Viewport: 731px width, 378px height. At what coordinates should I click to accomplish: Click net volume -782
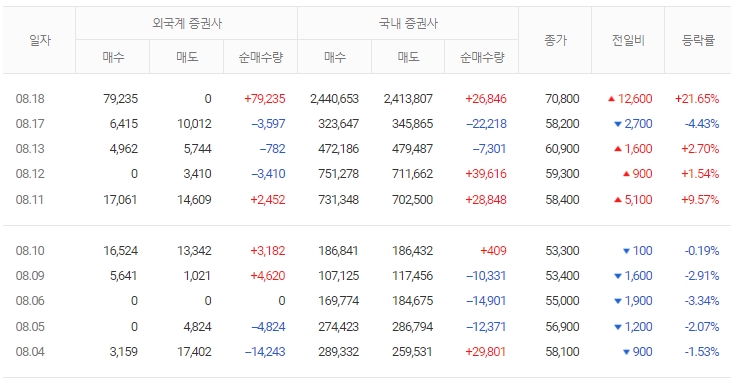click(x=272, y=149)
